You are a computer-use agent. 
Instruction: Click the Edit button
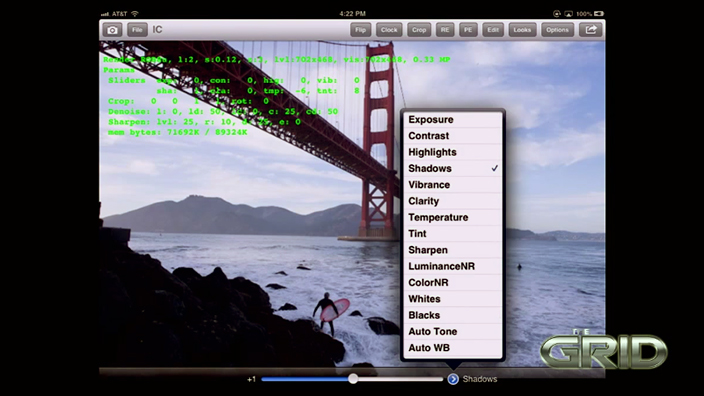point(493,30)
